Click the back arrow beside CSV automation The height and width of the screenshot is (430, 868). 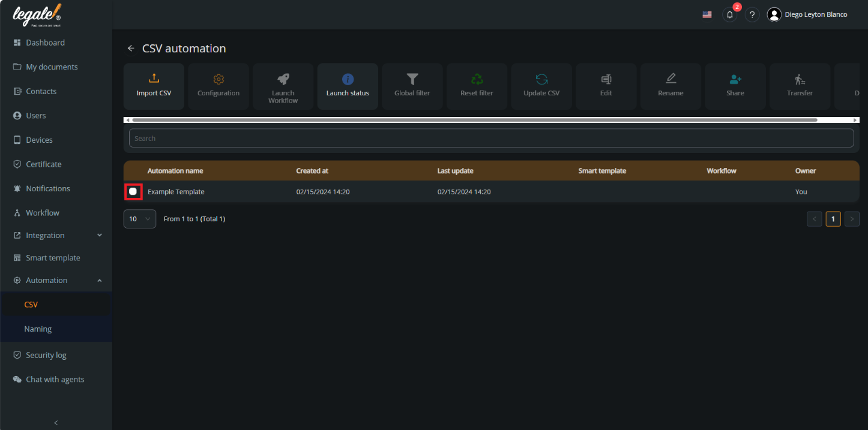131,49
